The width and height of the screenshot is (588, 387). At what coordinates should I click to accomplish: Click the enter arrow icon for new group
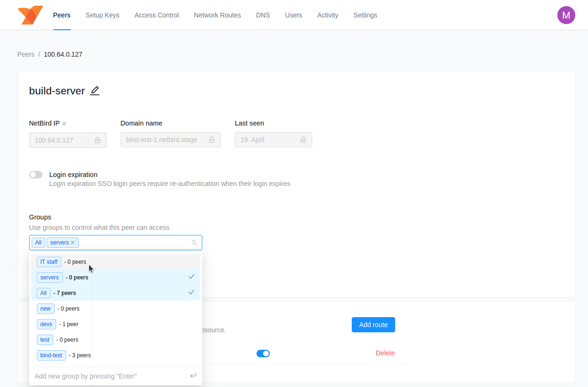click(x=193, y=376)
